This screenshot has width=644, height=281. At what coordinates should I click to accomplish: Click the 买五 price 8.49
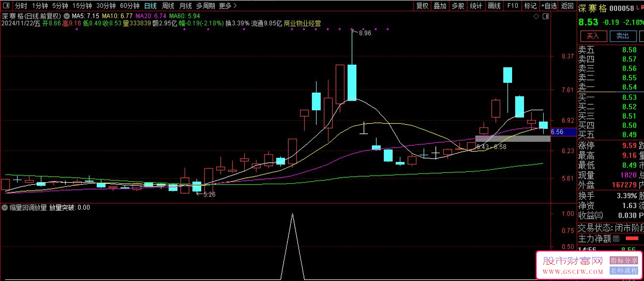(x=629, y=134)
